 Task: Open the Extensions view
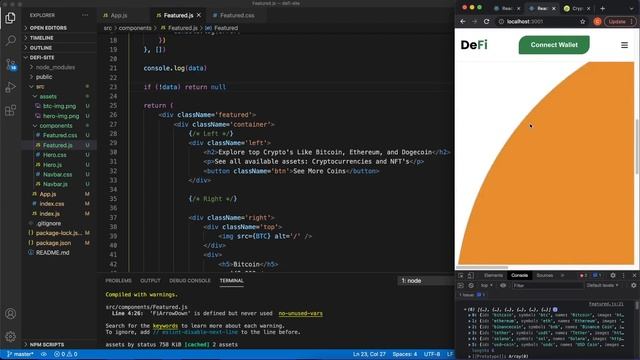11,110
